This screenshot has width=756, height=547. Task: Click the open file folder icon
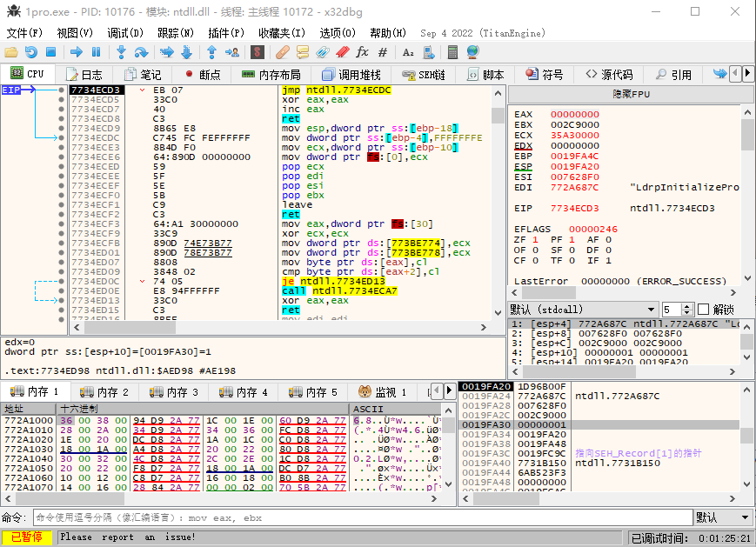(11, 52)
